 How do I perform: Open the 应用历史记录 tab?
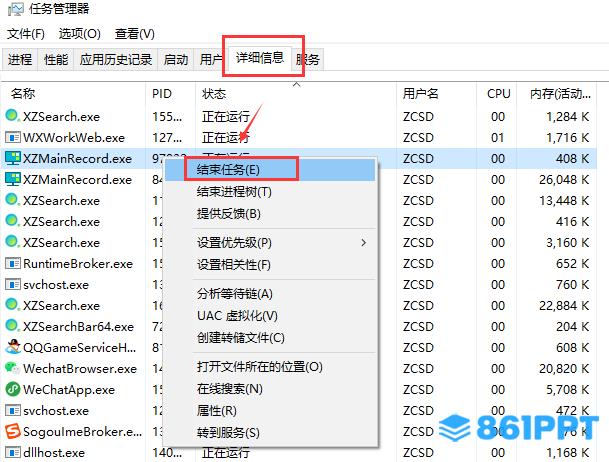pyautogui.click(x=116, y=59)
